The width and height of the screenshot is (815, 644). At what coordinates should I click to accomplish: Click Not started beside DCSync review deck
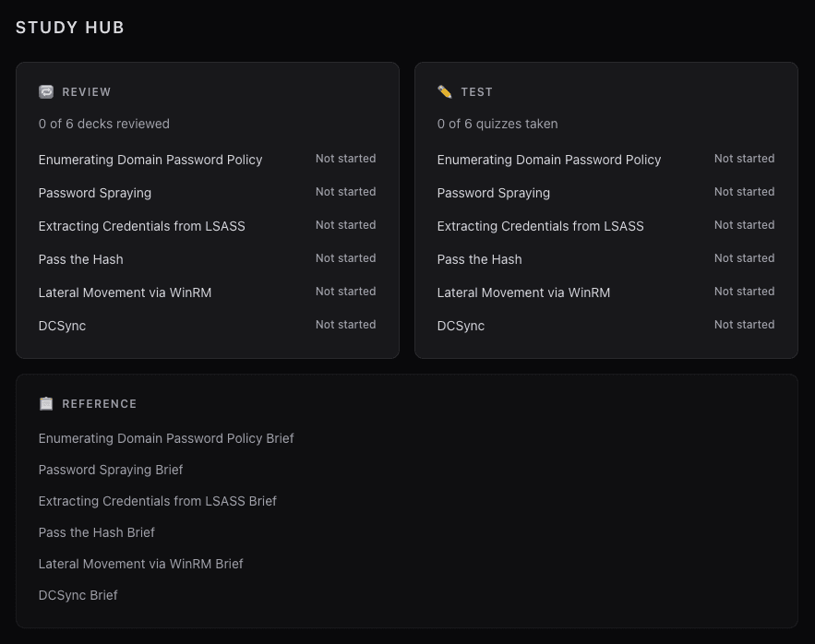(345, 325)
